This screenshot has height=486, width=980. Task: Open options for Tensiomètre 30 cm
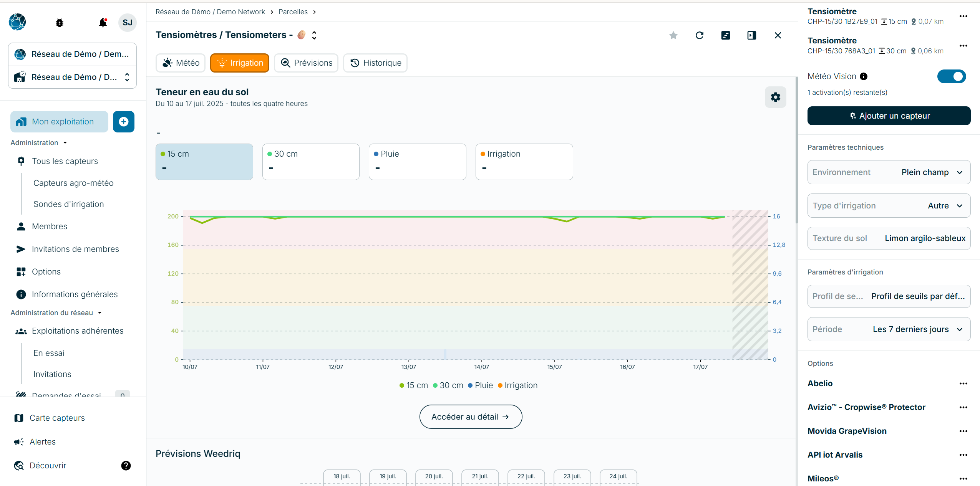point(963,46)
